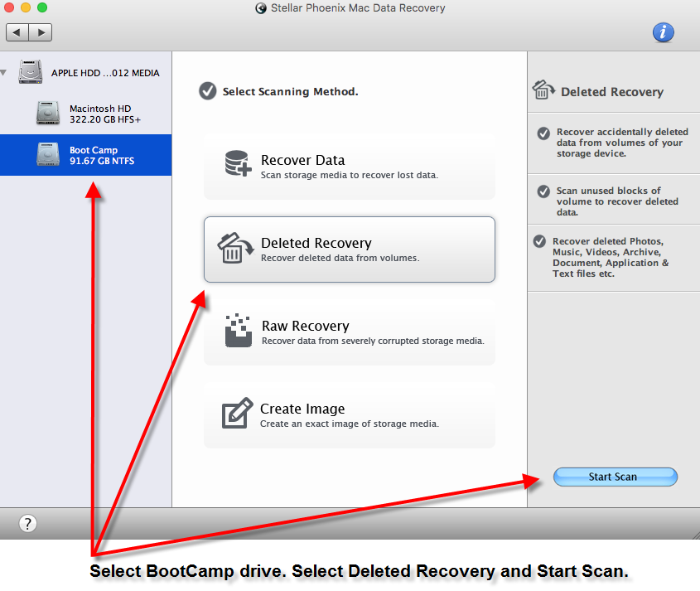Click the Recover Data database icon
700x591 pixels.
238,163
